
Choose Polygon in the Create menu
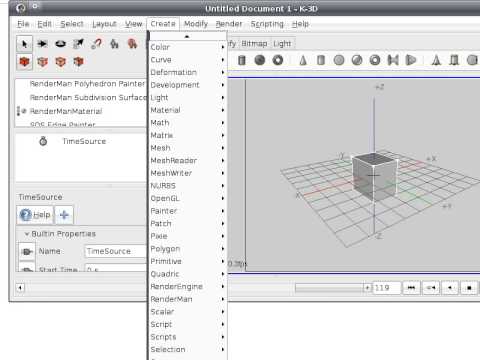pyautogui.click(x=187, y=249)
